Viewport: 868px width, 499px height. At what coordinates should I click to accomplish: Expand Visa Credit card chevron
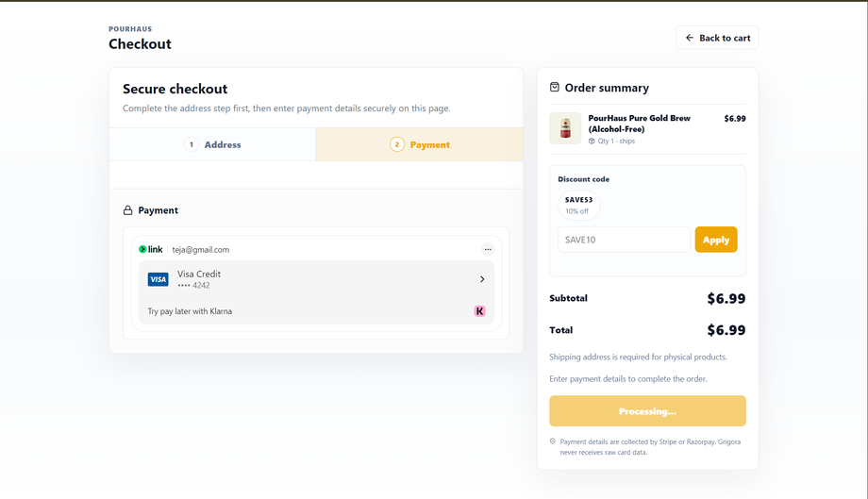click(482, 279)
